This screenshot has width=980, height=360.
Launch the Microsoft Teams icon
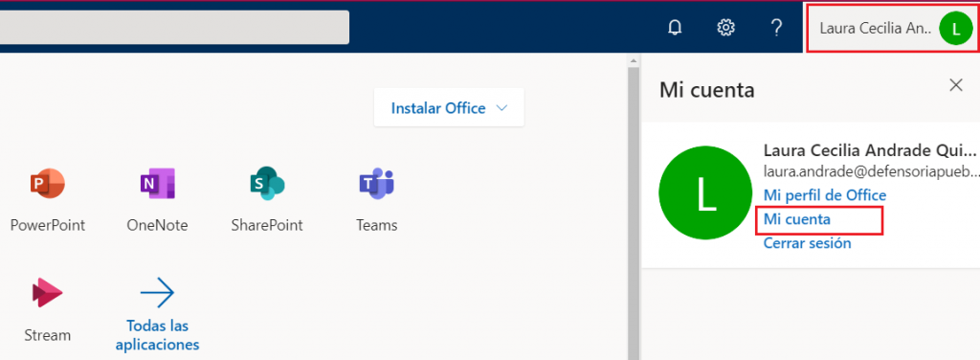[376, 184]
